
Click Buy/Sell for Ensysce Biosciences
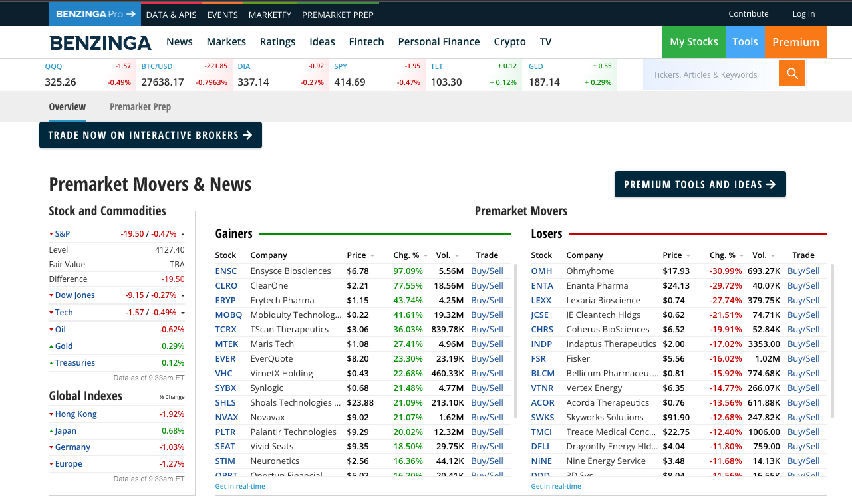(x=487, y=271)
